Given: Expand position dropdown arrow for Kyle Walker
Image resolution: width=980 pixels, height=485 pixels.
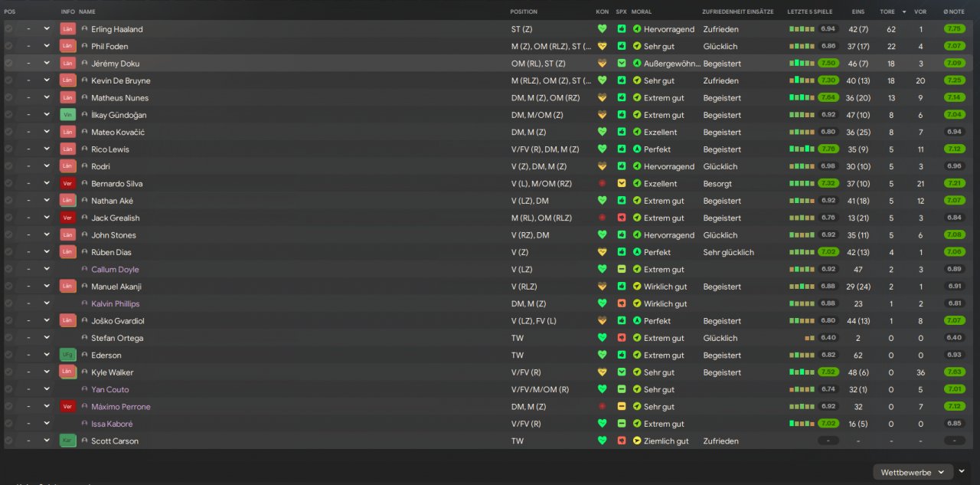Looking at the screenshot, I should [47, 372].
